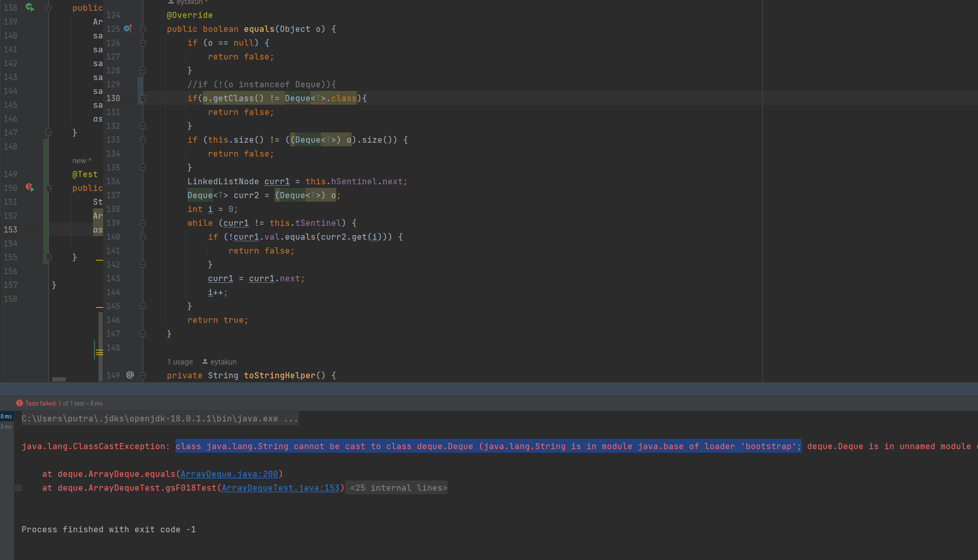This screenshot has height=560, width=978.
Task: Select the 8 ms test result entry
Action: click(6, 416)
